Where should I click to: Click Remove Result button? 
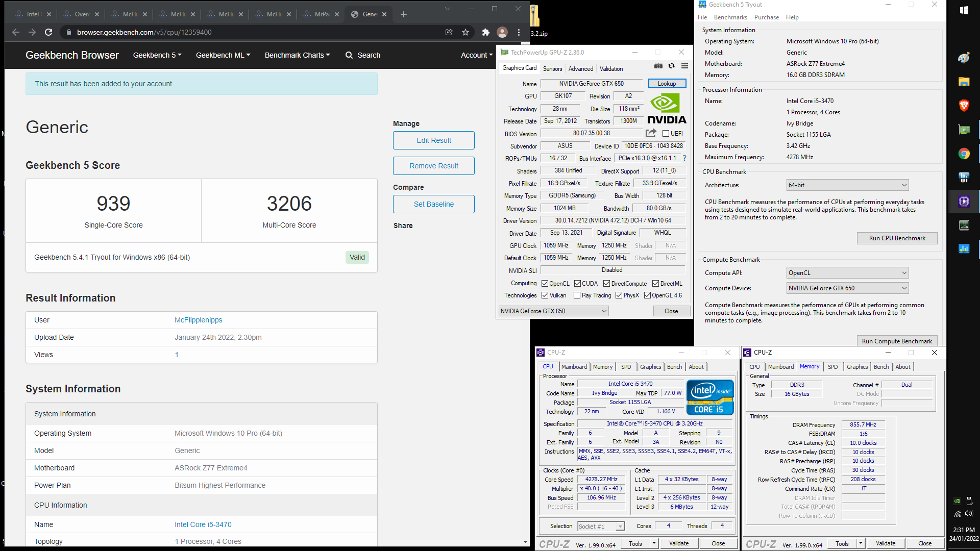coord(434,166)
